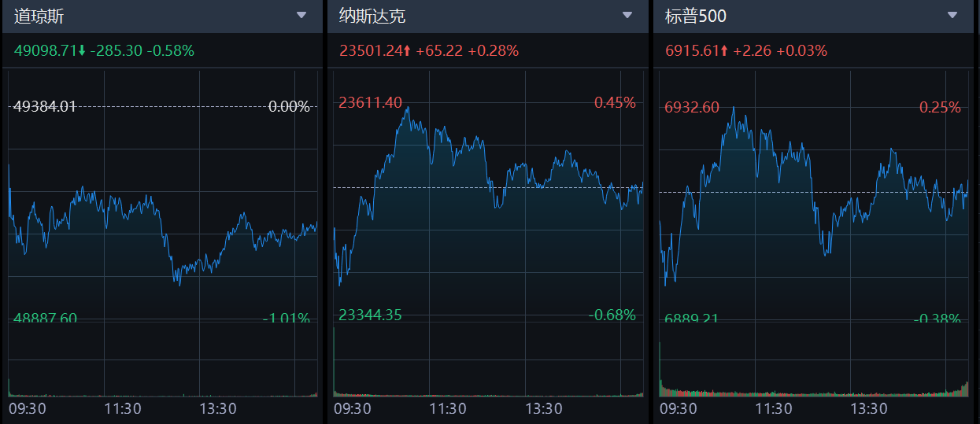The height and width of the screenshot is (424, 980).
Task: Click the Dow Jones price 49098.71
Action: coord(45,51)
